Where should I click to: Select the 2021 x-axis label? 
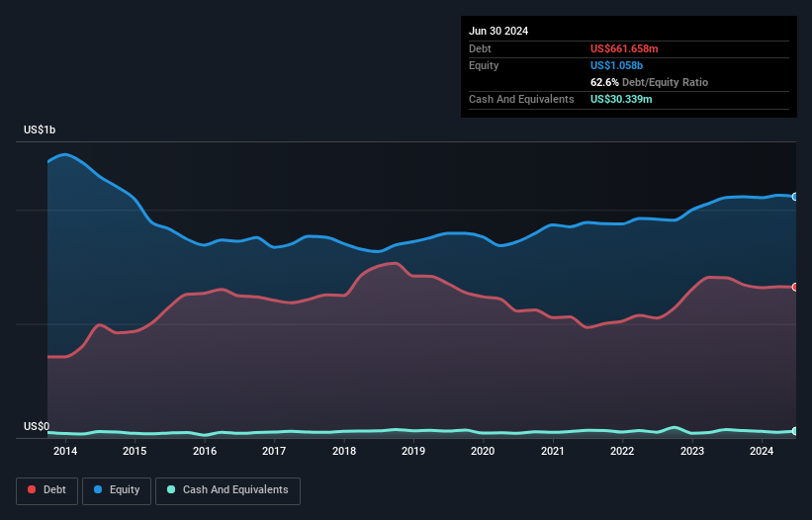553,451
